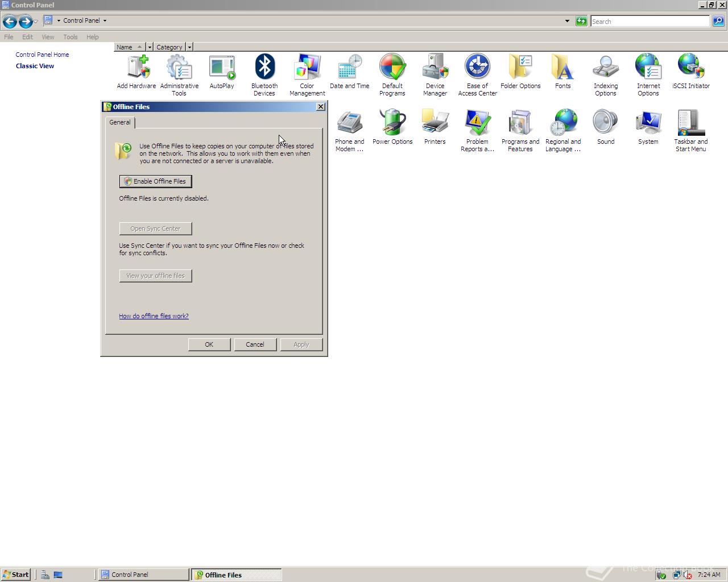Expand the address bar history dropdown
This screenshot has height=582, width=728.
(567, 21)
